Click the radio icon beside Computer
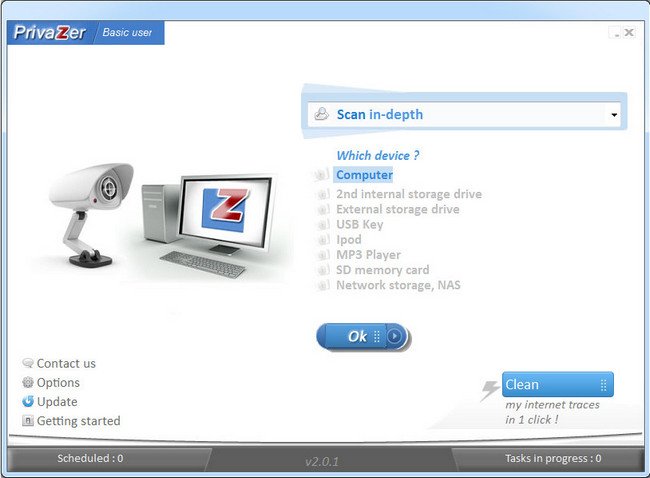 pyautogui.click(x=322, y=175)
